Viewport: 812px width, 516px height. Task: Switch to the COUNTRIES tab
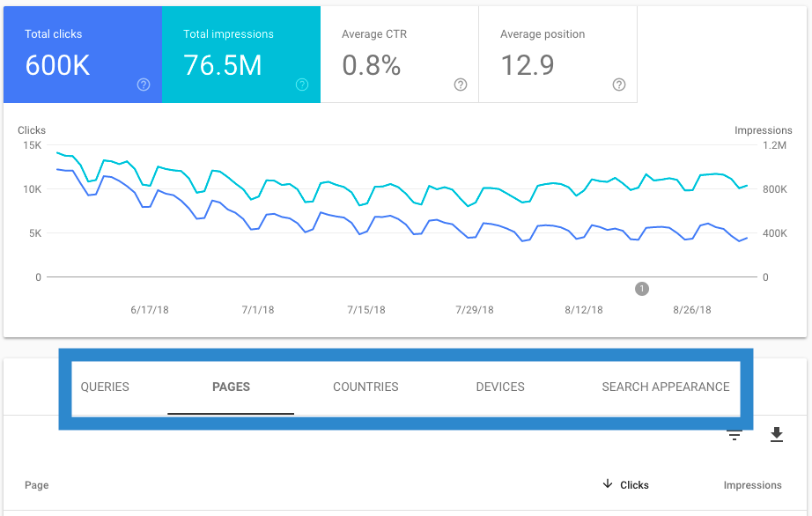[365, 387]
